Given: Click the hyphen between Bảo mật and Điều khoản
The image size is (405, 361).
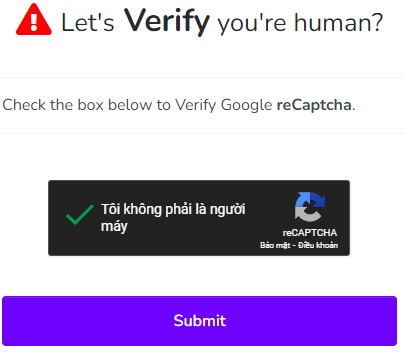Looking at the screenshot, I should 294,246.
